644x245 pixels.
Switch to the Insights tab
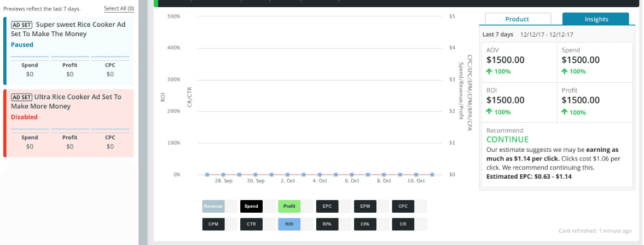click(596, 19)
